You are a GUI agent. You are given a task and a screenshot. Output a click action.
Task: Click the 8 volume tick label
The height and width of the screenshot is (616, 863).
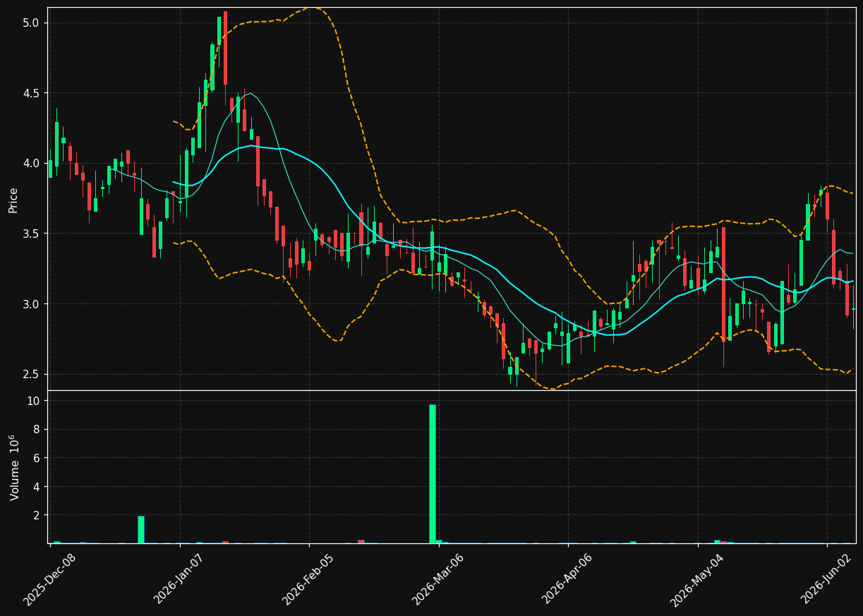coord(37,430)
